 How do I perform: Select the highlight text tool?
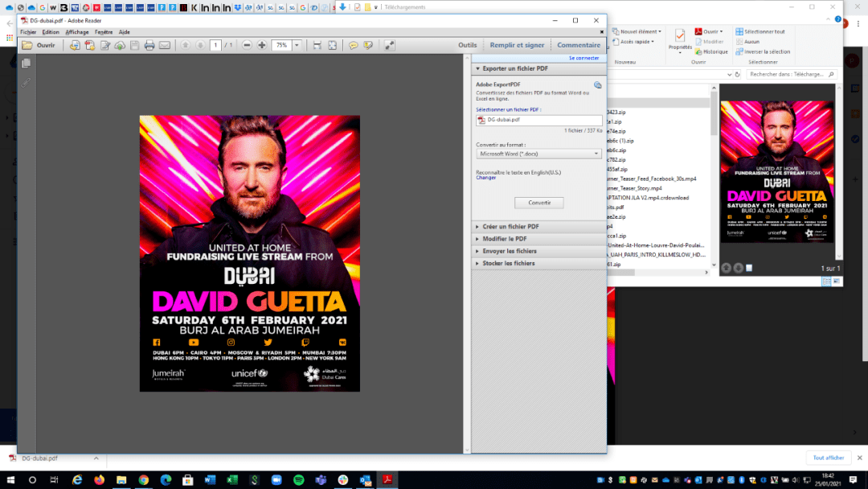tap(368, 45)
